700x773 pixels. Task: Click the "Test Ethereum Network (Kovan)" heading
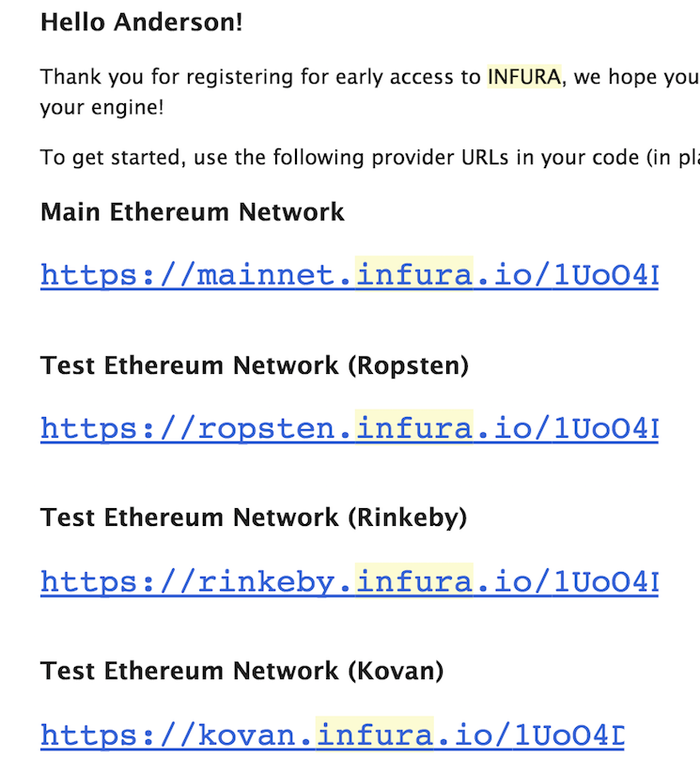(241, 671)
